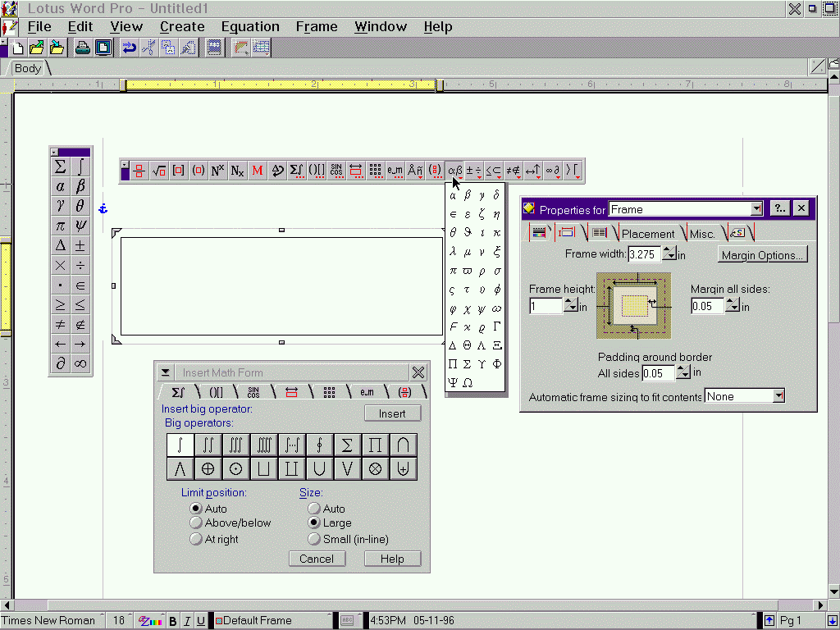The width and height of the screenshot is (840, 630).
Task: Toggle bold in the status bar
Action: click(173, 621)
